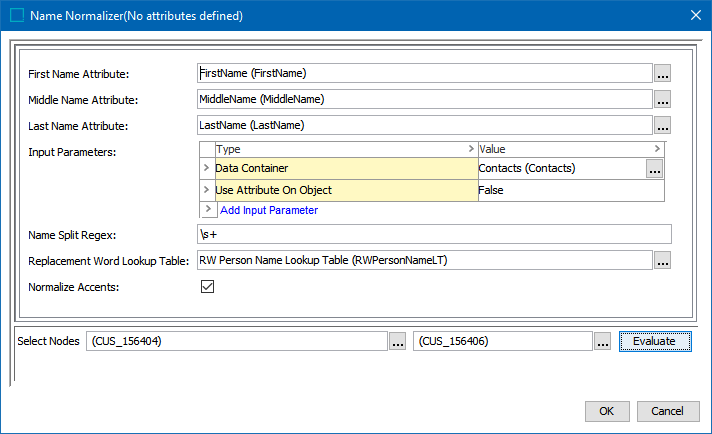Toggle the Normalize Accents checkbox
The width and height of the screenshot is (712, 434).
point(208,286)
